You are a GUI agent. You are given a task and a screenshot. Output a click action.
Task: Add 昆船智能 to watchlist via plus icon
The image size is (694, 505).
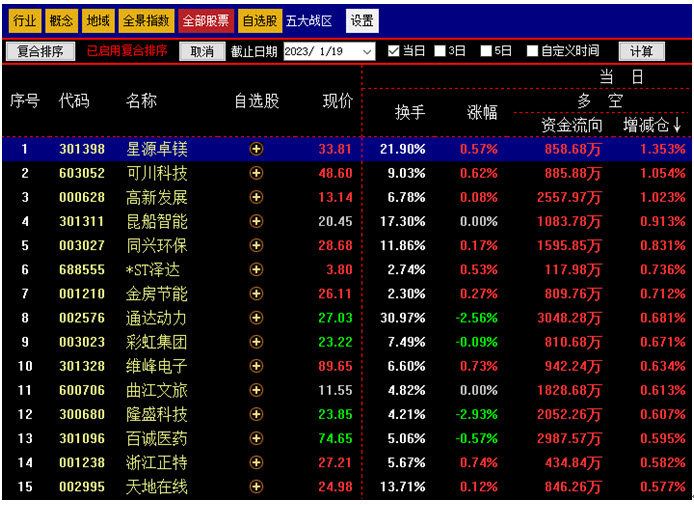(256, 221)
